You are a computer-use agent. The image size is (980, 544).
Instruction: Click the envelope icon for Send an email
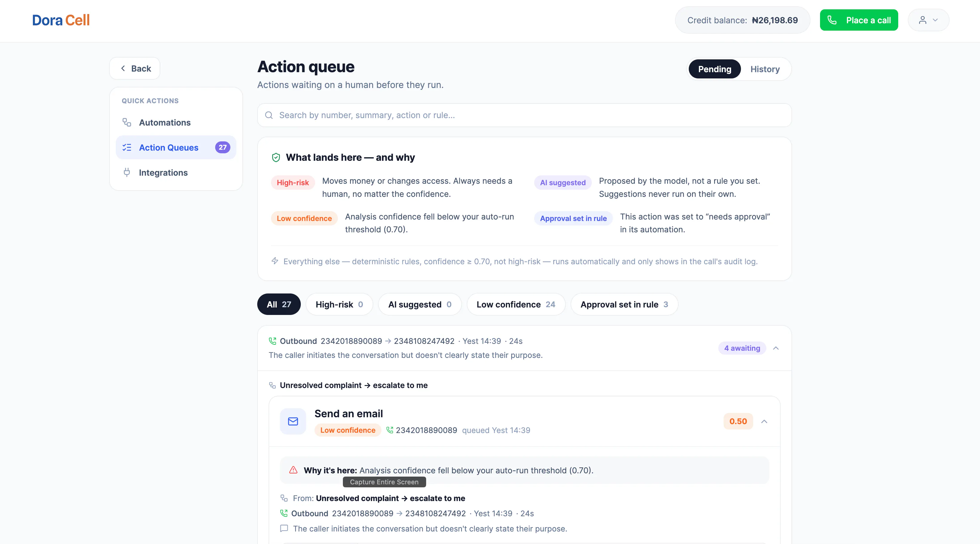tap(293, 422)
